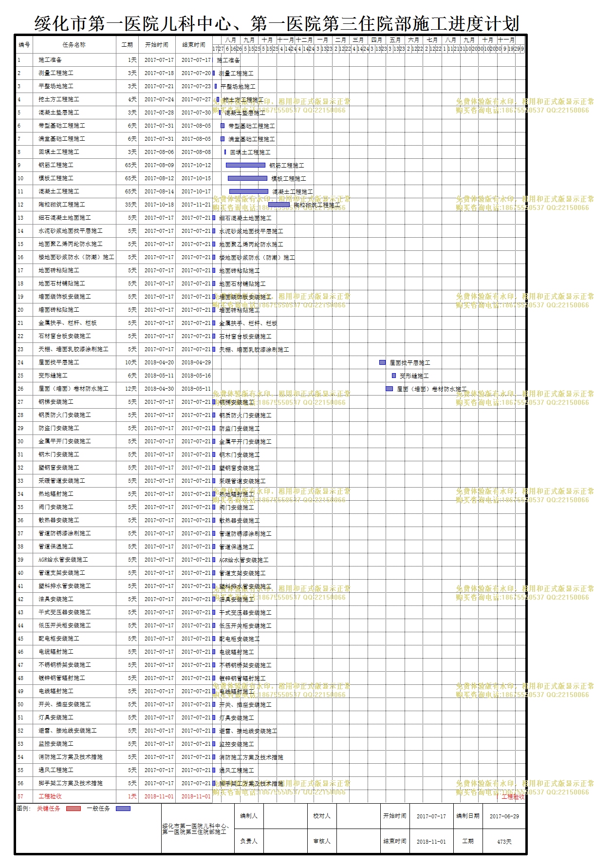The image size is (594, 868).
Task: Select the end date 2017-07-23
Action: coord(196,86)
